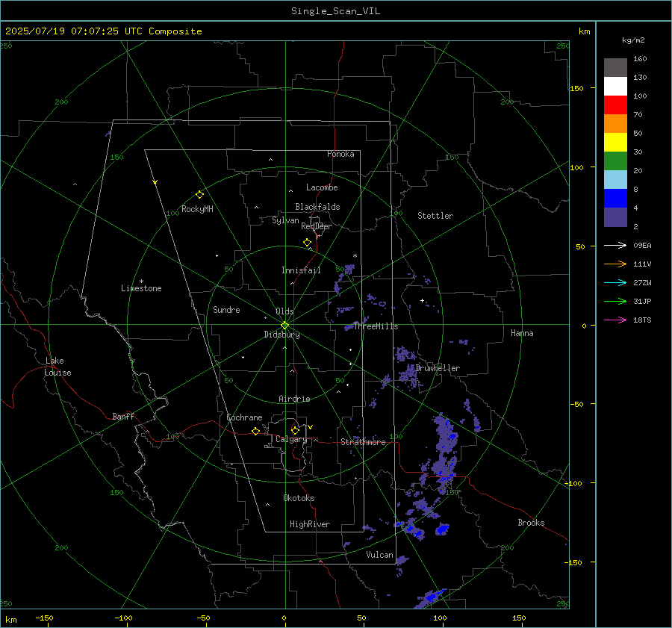Click the grey 130-160 kg/m2 color swatch
This screenshot has width=672, height=628.
point(615,68)
